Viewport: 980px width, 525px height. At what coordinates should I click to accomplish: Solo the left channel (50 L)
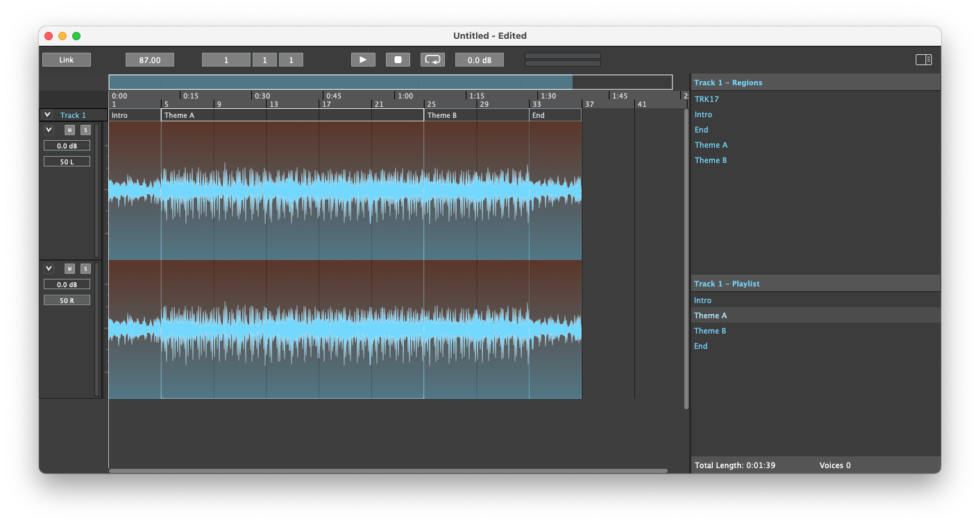[x=85, y=130]
